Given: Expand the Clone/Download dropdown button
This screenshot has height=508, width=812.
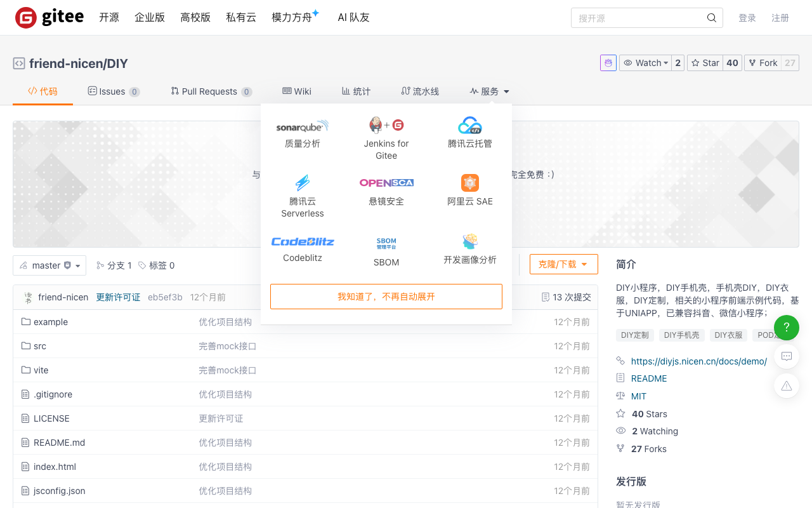Looking at the screenshot, I should click(564, 264).
